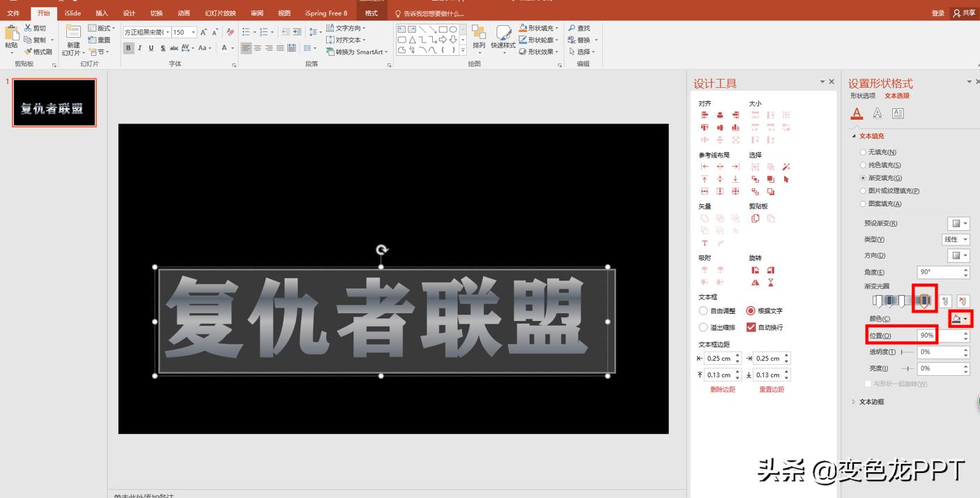Toggle the 自动换行 auto-wrap checkbox
This screenshot has width=980, height=498.
pos(751,327)
